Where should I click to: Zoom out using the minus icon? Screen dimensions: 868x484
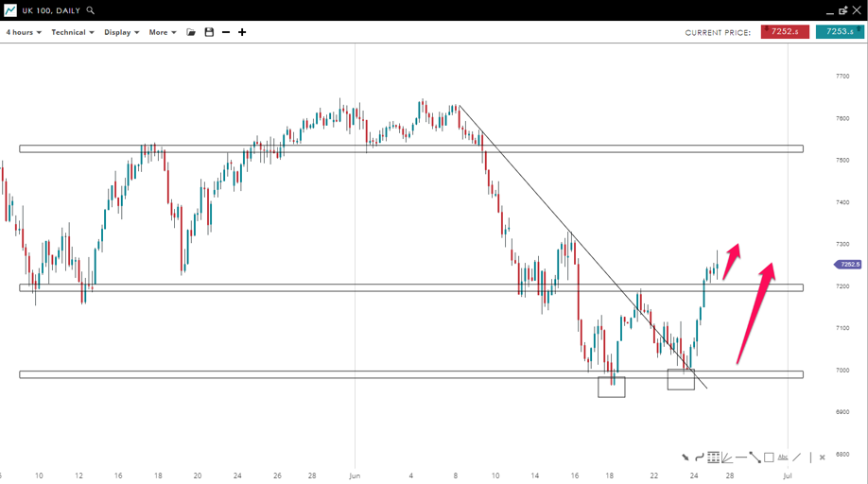point(226,32)
